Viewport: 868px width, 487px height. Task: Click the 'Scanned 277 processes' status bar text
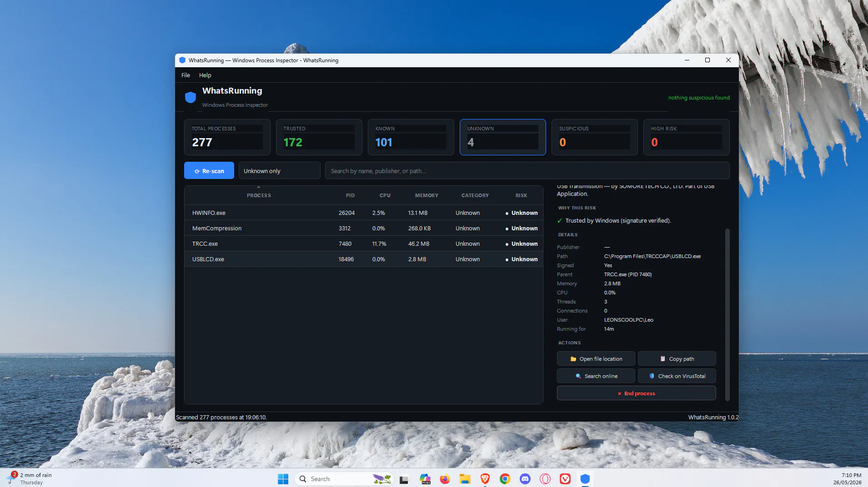coord(221,417)
